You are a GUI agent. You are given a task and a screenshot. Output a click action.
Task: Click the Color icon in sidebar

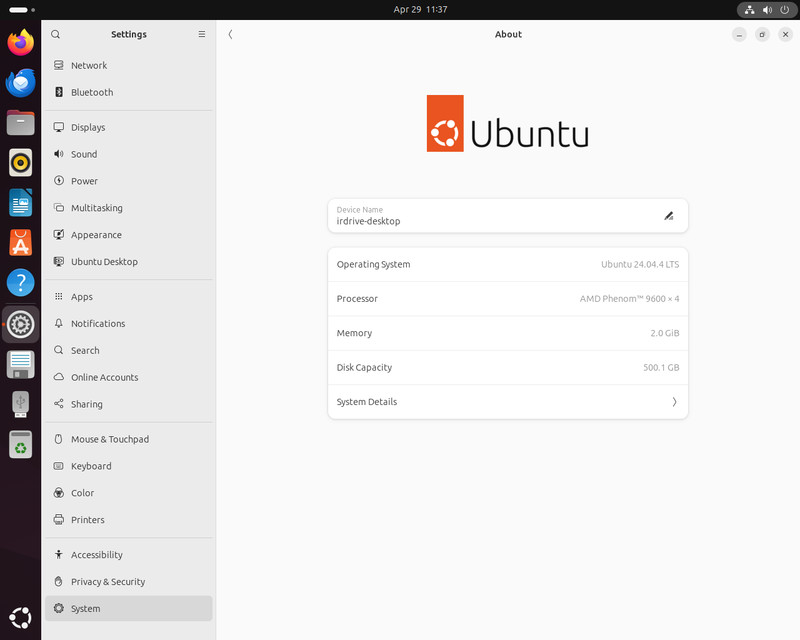(x=59, y=493)
